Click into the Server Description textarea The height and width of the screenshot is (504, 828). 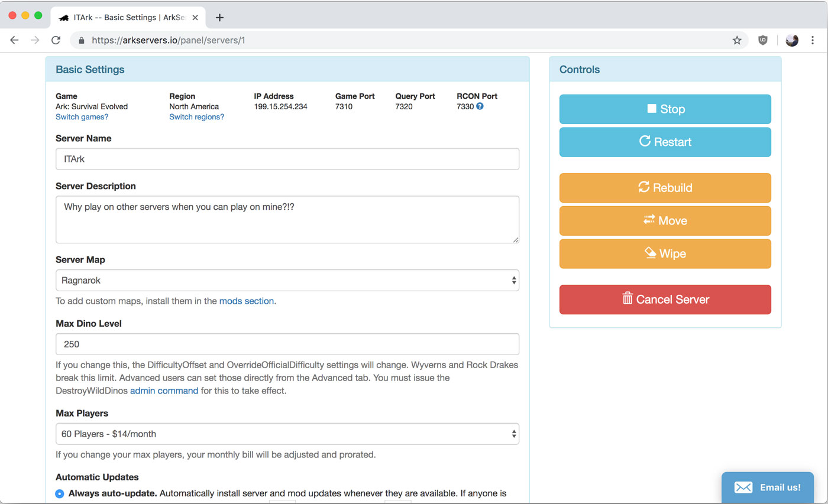tap(287, 220)
